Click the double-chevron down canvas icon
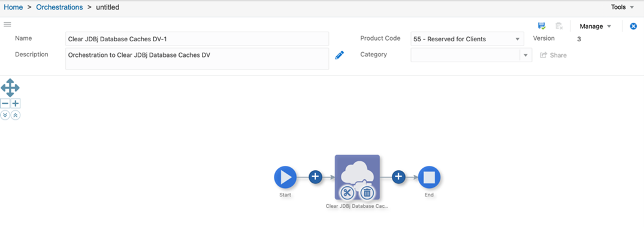644x227 pixels. point(5,115)
